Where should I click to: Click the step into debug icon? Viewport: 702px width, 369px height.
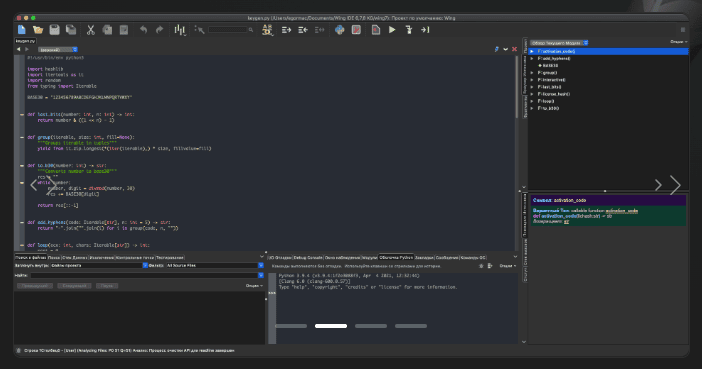[409, 30]
